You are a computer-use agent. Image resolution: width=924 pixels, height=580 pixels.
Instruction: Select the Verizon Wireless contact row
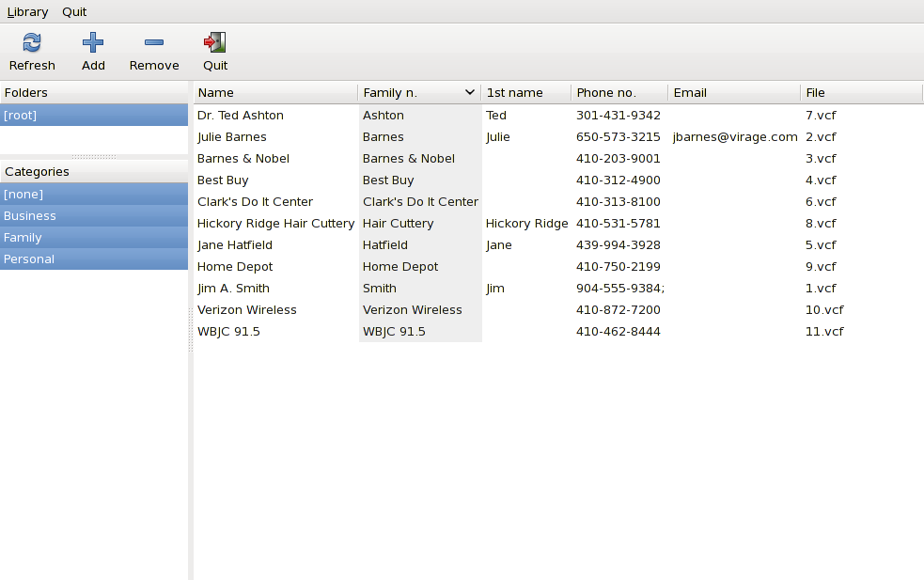coord(558,310)
